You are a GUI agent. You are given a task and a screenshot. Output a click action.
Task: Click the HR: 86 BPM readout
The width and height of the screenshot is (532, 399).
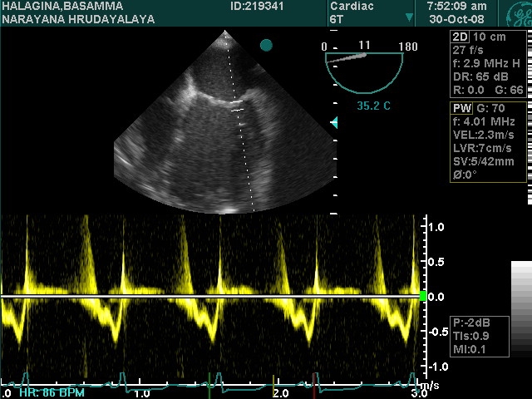(45, 391)
